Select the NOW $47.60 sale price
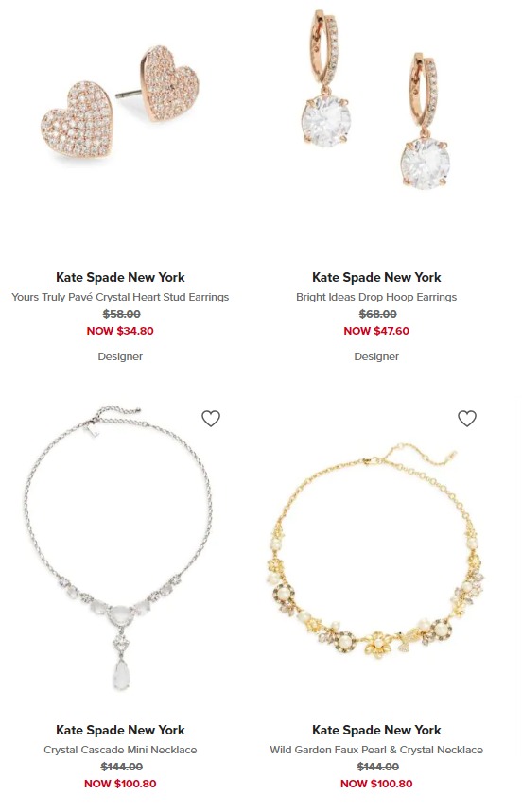Viewport: 522px width, 812px height. (376, 331)
